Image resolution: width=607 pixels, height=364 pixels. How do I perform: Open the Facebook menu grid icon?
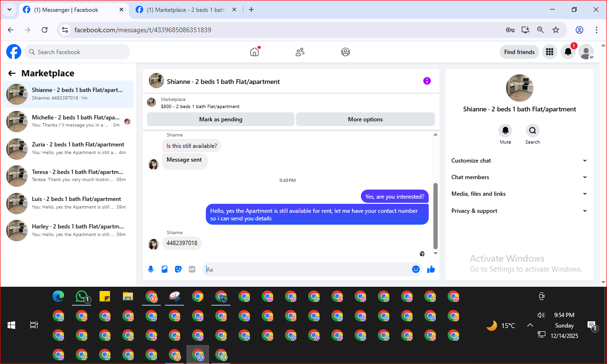pyautogui.click(x=550, y=52)
